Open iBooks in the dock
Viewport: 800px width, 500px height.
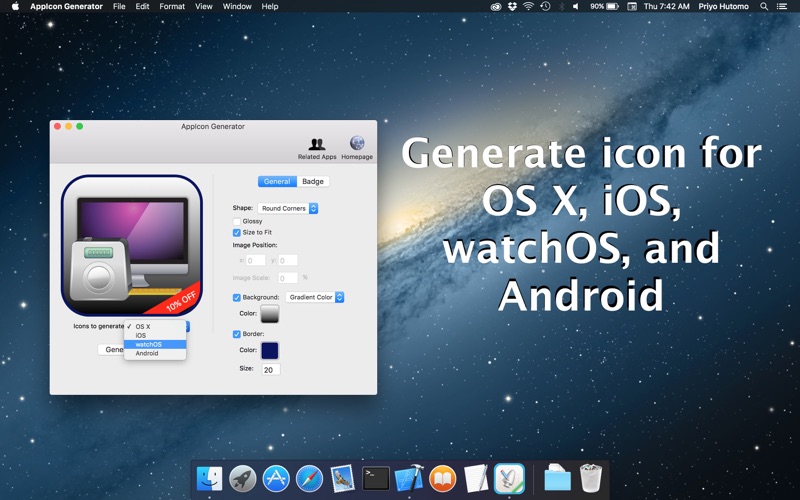point(442,479)
